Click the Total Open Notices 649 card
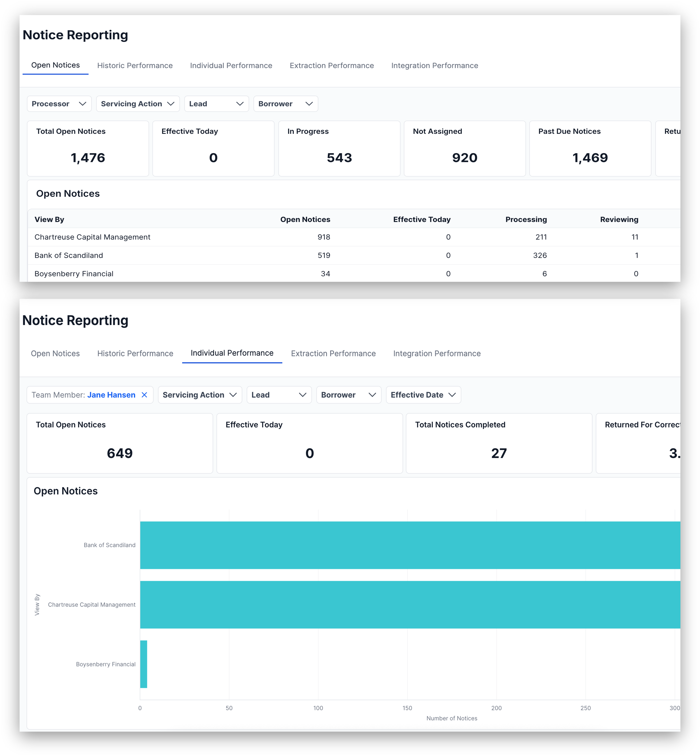700x756 pixels. click(x=120, y=443)
